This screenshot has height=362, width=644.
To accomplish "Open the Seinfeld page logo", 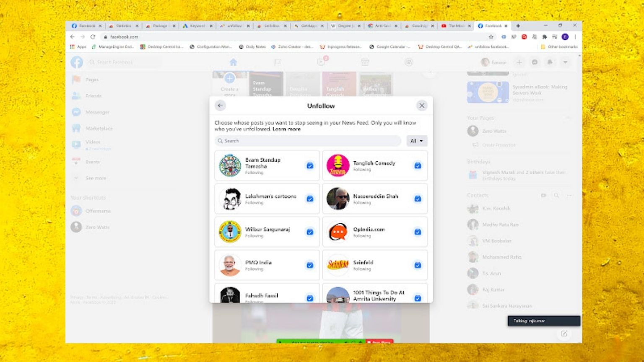I will 338,265.
